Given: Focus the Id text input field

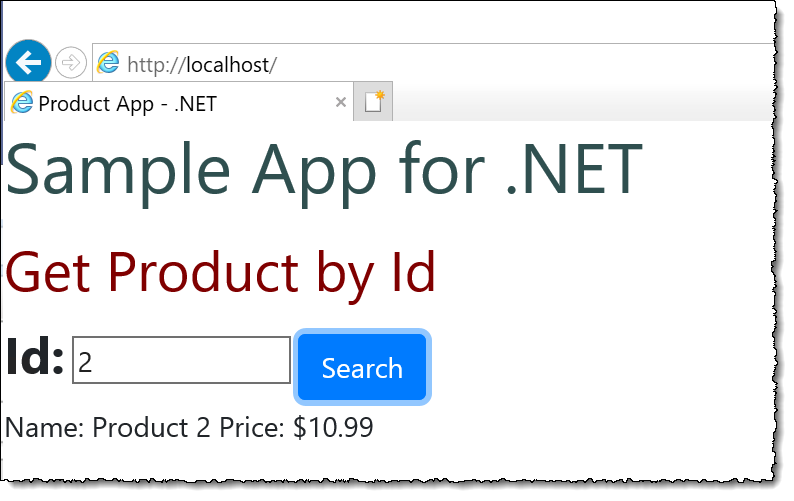Looking at the screenshot, I should [181, 360].
